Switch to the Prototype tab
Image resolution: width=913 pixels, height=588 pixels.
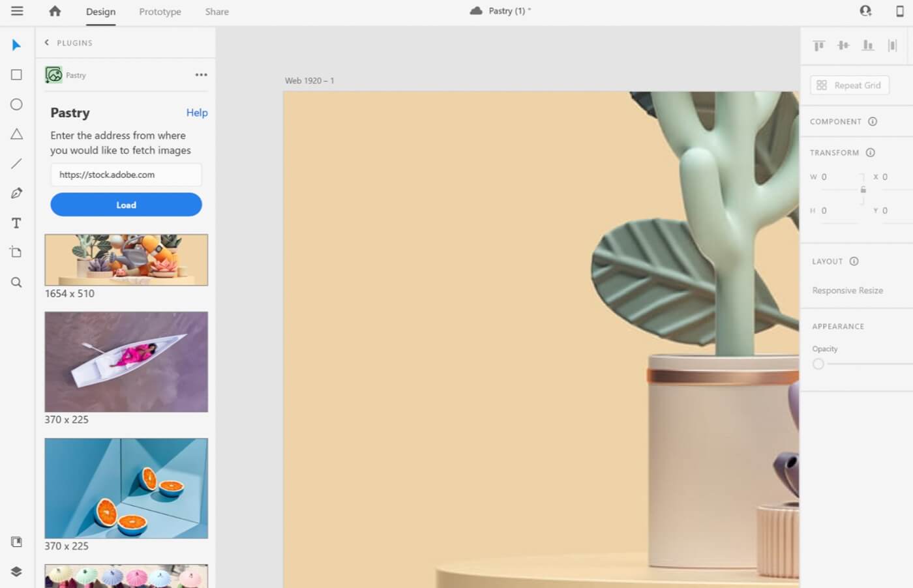[x=160, y=12]
